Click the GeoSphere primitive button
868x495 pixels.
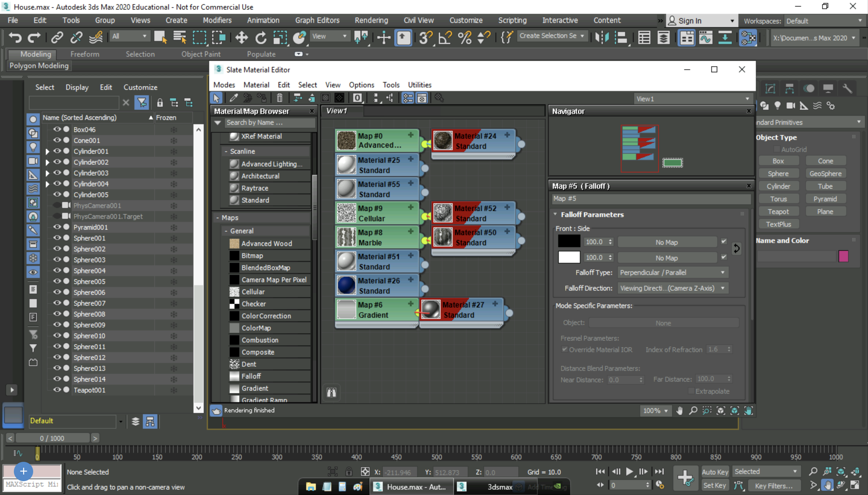pyautogui.click(x=825, y=173)
